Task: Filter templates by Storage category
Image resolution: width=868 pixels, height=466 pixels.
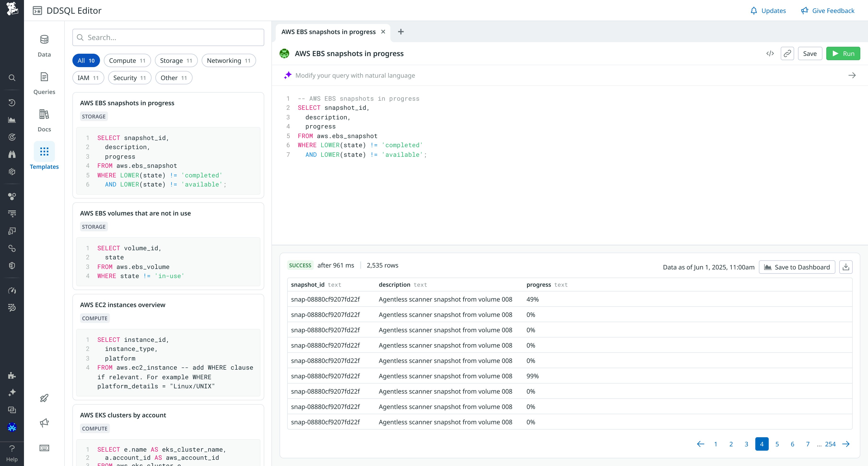Action: tap(176, 61)
